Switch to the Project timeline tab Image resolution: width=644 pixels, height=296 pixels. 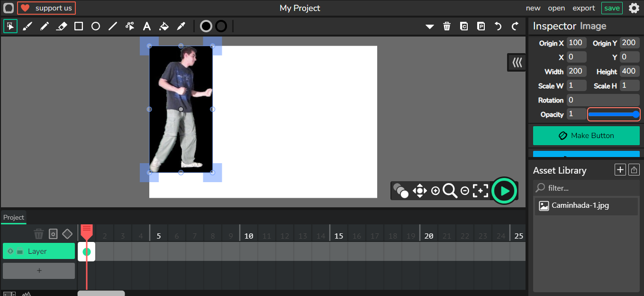tap(14, 217)
